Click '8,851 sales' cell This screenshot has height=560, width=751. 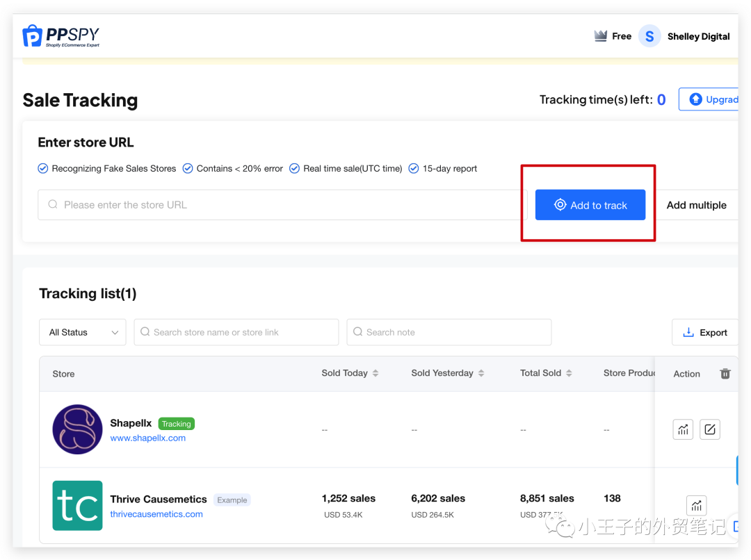[x=547, y=498]
